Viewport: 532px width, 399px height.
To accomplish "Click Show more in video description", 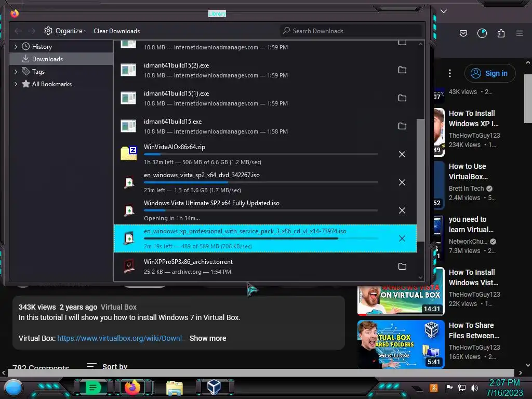I will [x=208, y=338].
